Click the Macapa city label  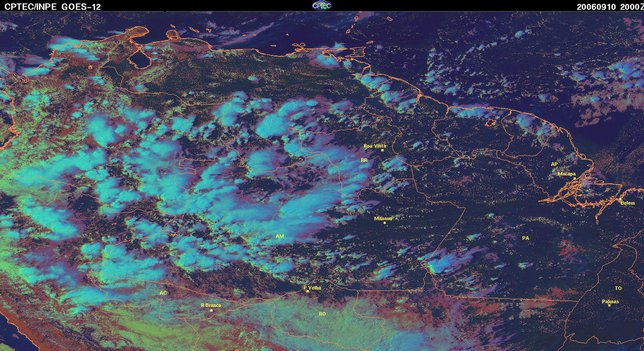pyautogui.click(x=567, y=174)
